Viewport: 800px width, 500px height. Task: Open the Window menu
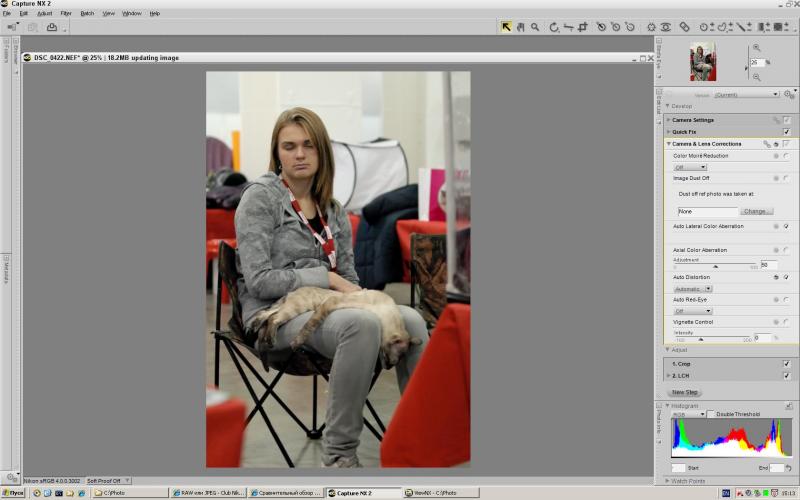[132, 13]
